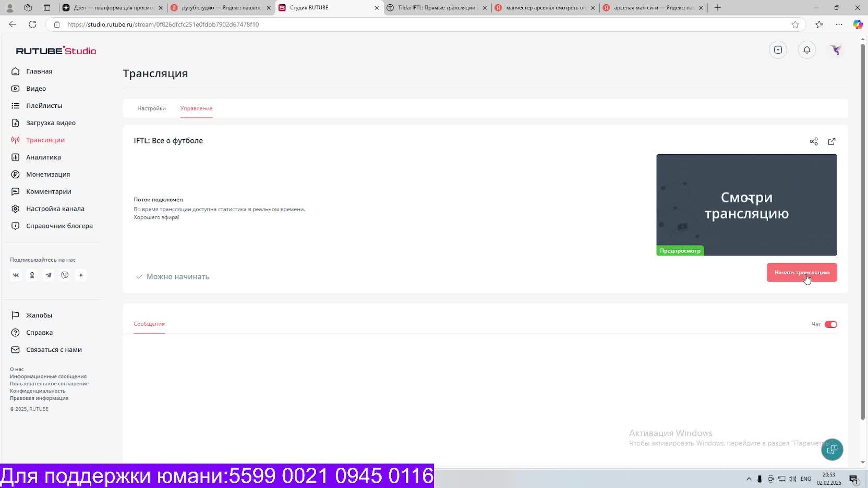The image size is (868, 488).
Task: Open the VK social icon
Action: pos(16,275)
